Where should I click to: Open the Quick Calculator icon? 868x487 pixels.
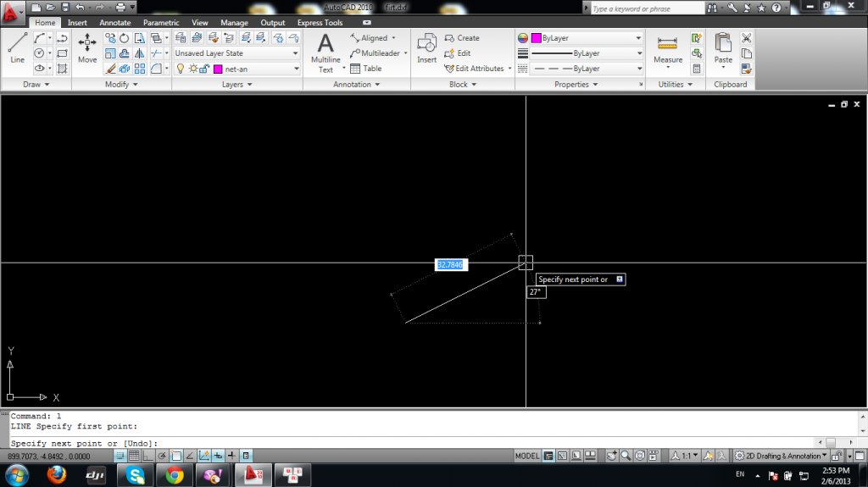click(697, 69)
